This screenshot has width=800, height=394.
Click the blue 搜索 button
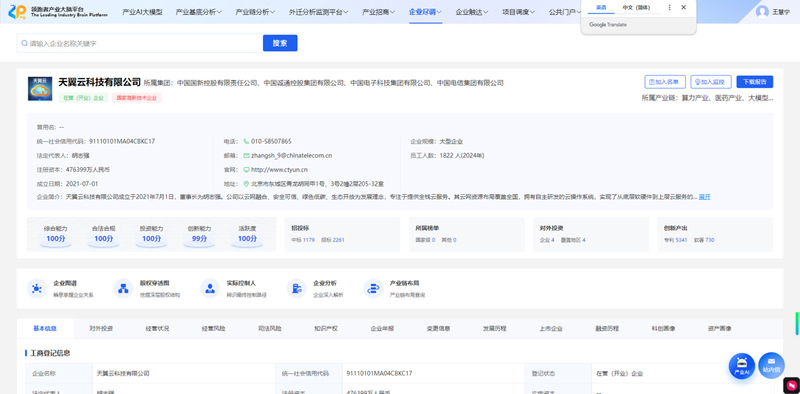[x=280, y=43]
